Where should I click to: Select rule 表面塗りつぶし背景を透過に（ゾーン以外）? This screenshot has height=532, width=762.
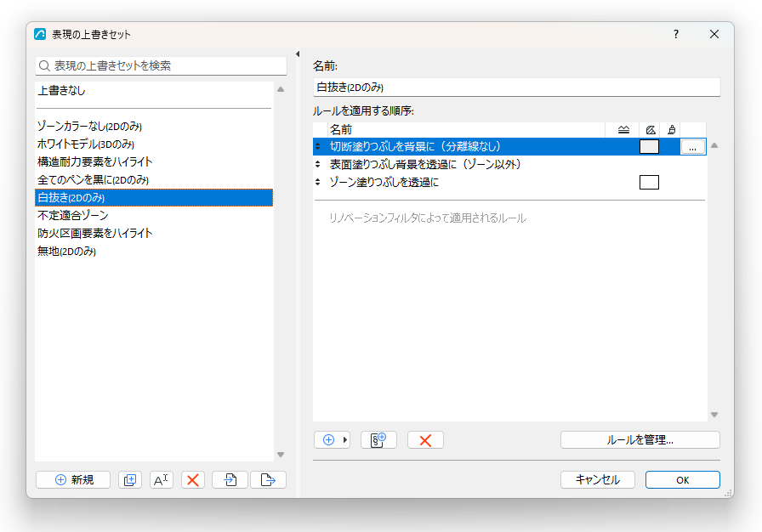(x=509, y=164)
